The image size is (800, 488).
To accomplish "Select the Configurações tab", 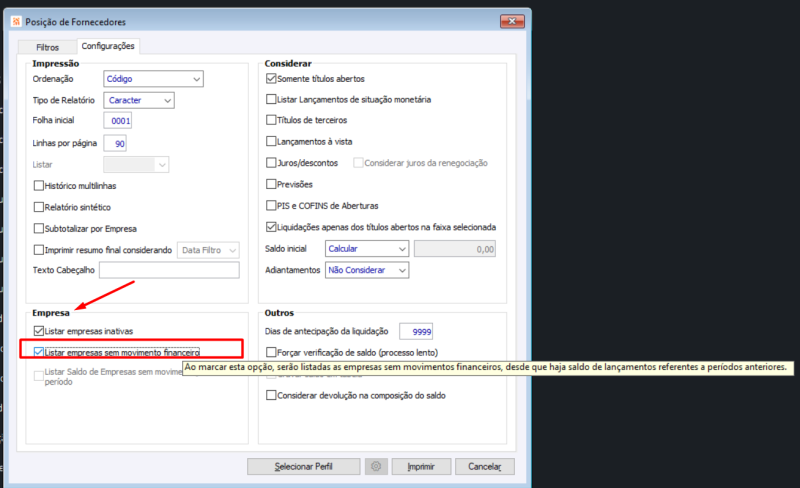I will 108,46.
